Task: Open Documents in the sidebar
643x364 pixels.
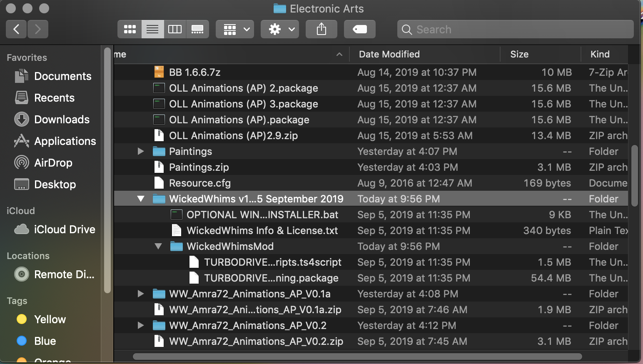Action: click(x=53, y=76)
